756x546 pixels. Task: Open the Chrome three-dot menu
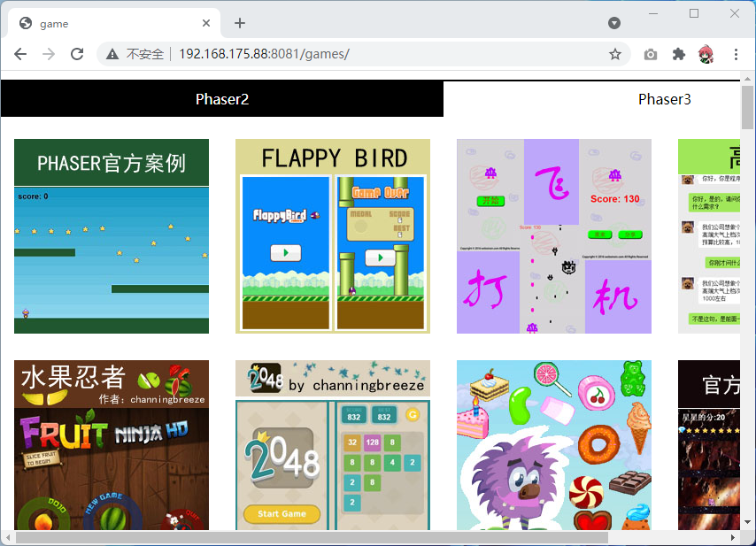[x=736, y=54]
